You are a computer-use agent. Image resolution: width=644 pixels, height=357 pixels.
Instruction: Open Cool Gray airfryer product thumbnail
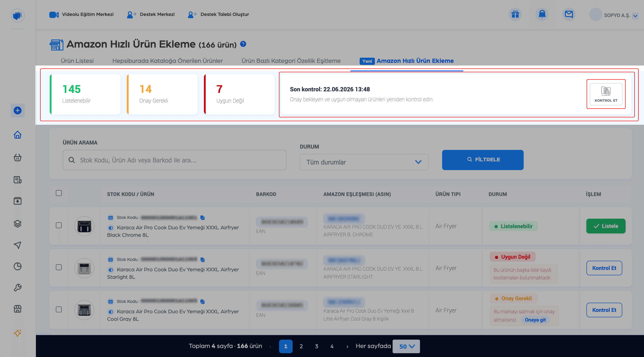point(84,310)
